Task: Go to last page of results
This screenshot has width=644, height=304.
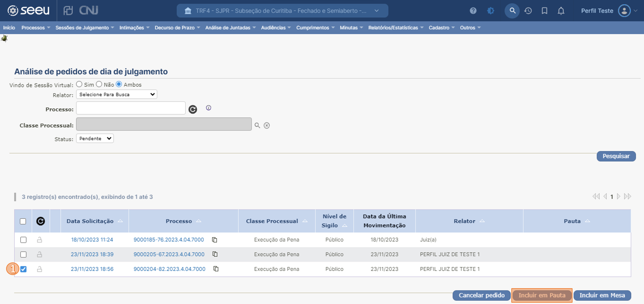Action: click(x=628, y=196)
